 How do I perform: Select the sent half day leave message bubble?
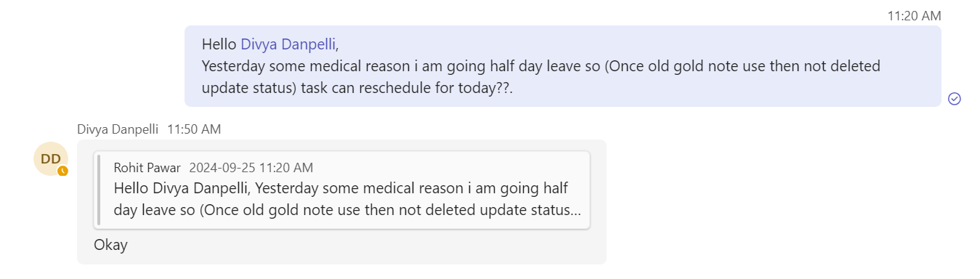coord(562,66)
